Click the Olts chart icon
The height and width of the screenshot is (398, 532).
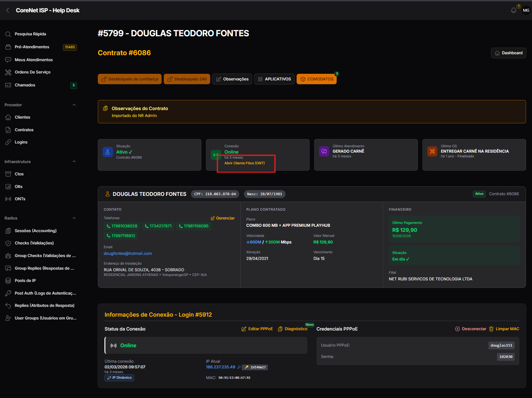(8, 187)
